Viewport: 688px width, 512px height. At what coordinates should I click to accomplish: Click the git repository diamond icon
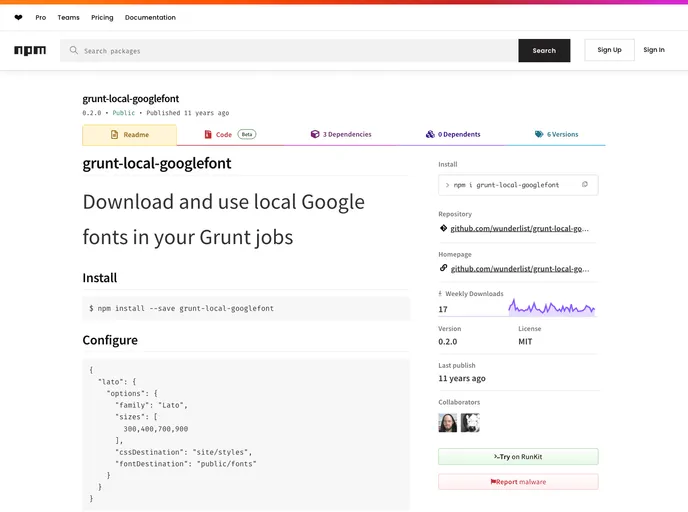pos(444,228)
